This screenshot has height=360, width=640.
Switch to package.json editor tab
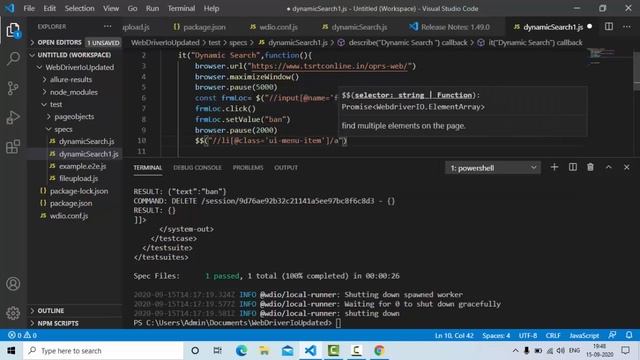pyautogui.click(x=199, y=27)
